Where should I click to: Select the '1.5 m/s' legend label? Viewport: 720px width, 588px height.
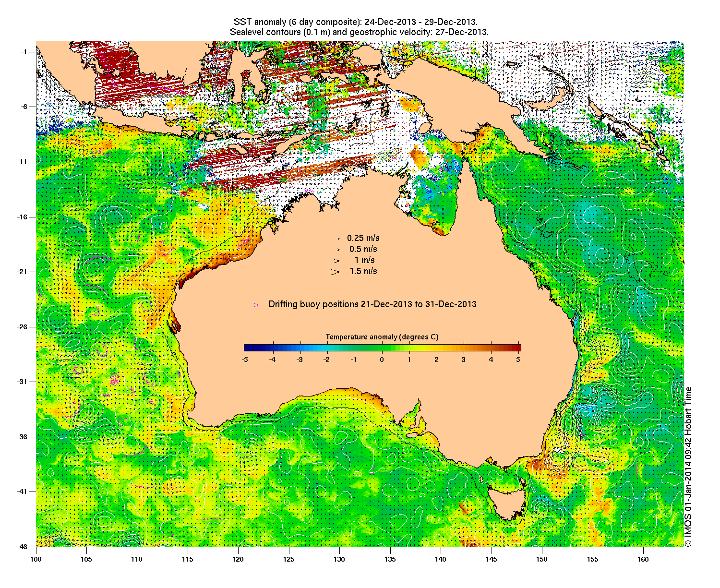click(x=363, y=271)
